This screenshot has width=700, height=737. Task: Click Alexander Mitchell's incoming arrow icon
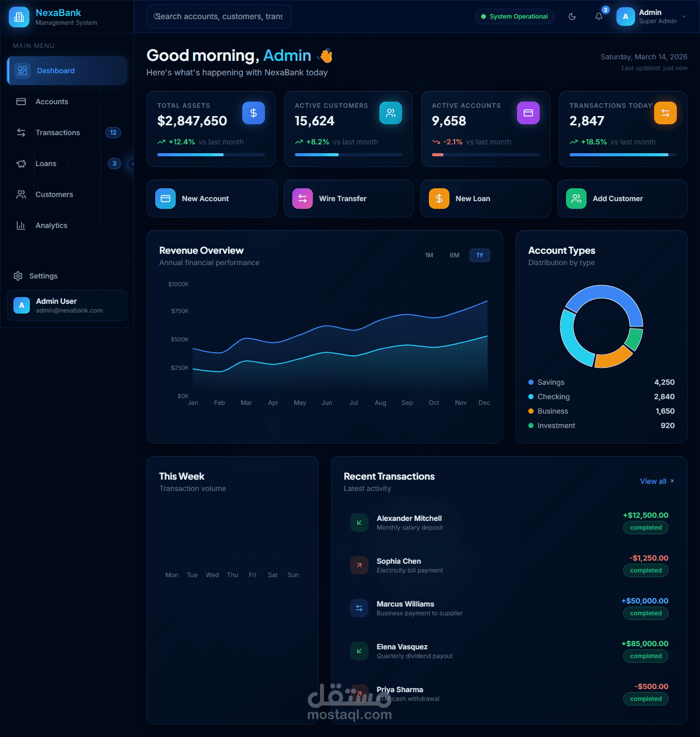[x=359, y=522]
